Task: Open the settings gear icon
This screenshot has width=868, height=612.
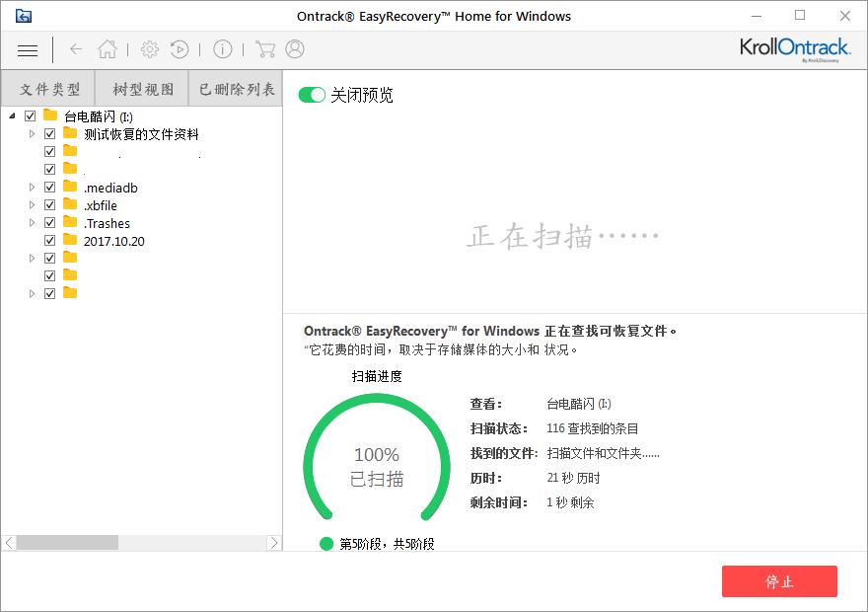Action: [150, 48]
